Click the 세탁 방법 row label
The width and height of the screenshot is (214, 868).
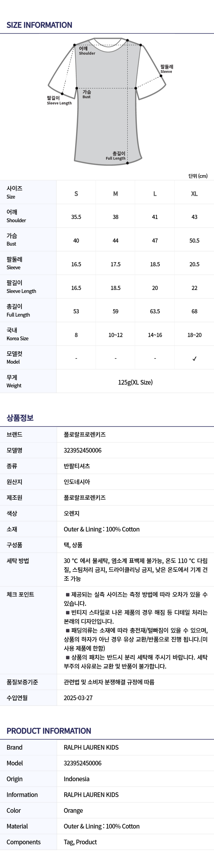[x=18, y=561]
